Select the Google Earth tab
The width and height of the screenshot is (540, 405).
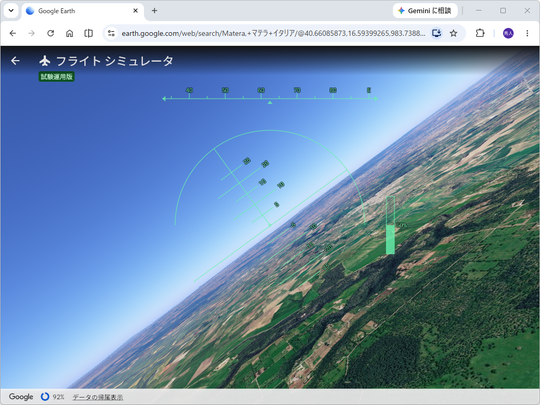click(83, 11)
